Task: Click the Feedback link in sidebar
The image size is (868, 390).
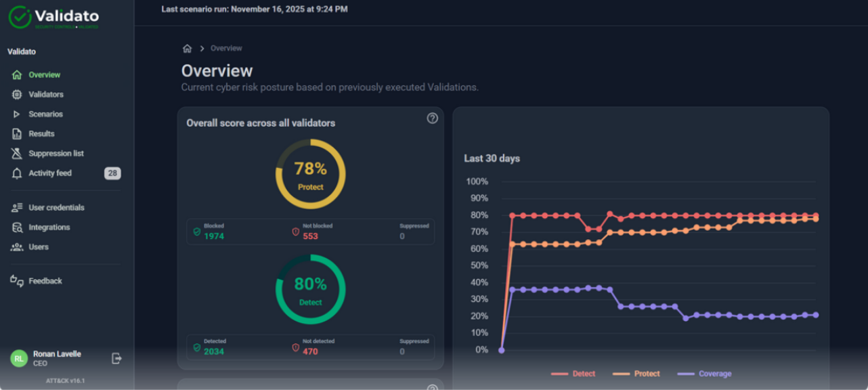Action: tap(45, 281)
